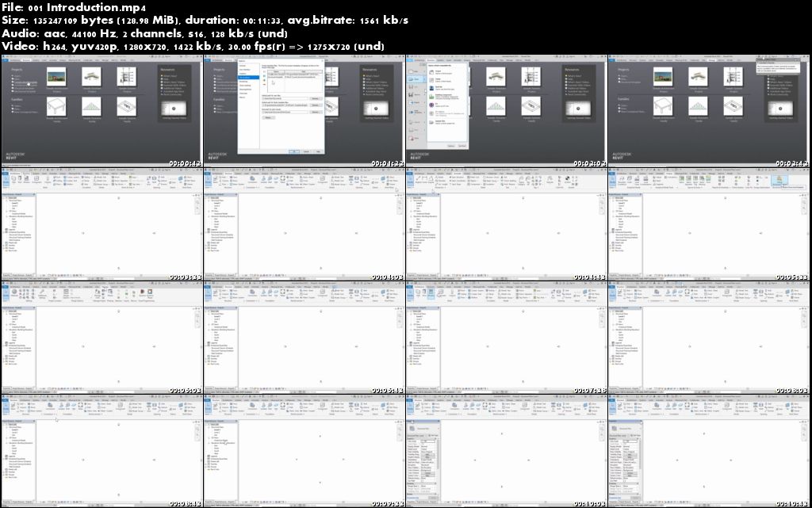Toggle the Sun Path setting on view bar
The width and height of the screenshot is (812, 508).
point(56,275)
